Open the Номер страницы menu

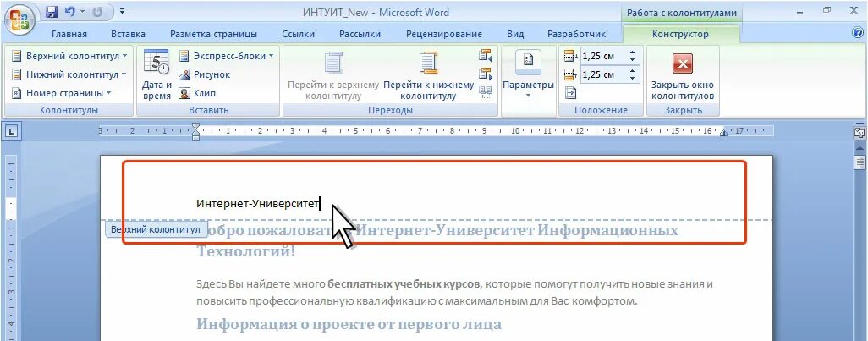62,93
